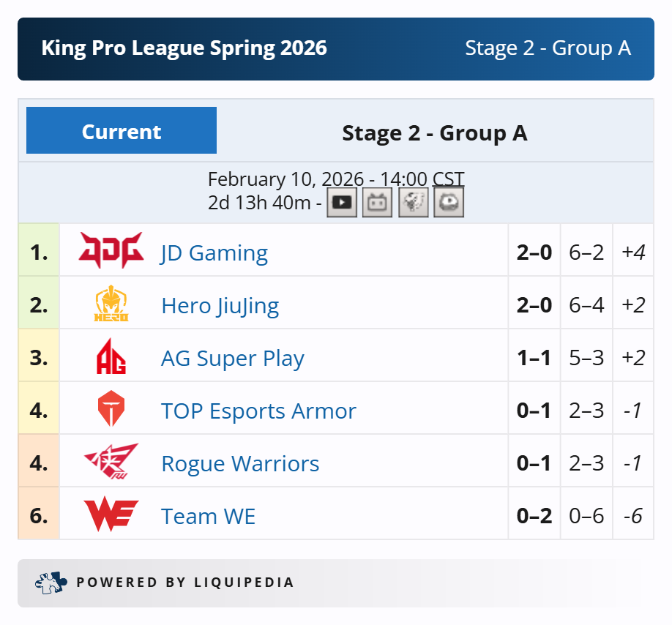Open the TOP Esports Armor link

258,411
